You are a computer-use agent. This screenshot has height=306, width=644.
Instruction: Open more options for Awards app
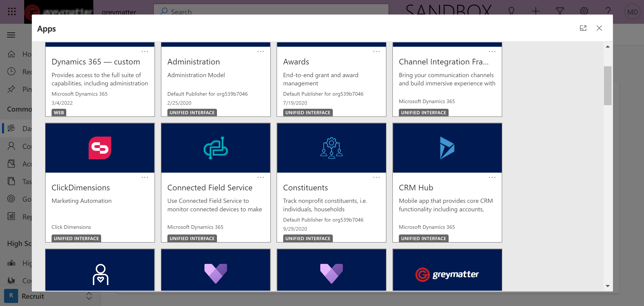[x=376, y=52]
